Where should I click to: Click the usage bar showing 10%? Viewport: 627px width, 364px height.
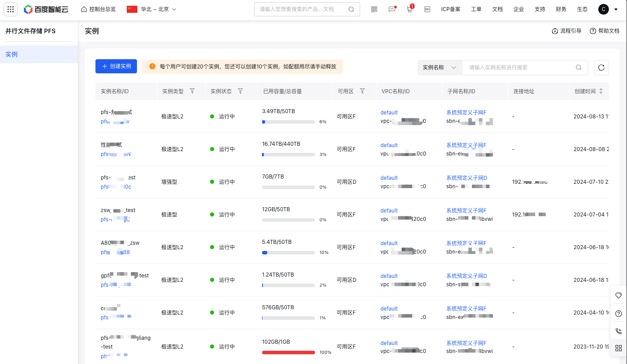tap(289, 252)
